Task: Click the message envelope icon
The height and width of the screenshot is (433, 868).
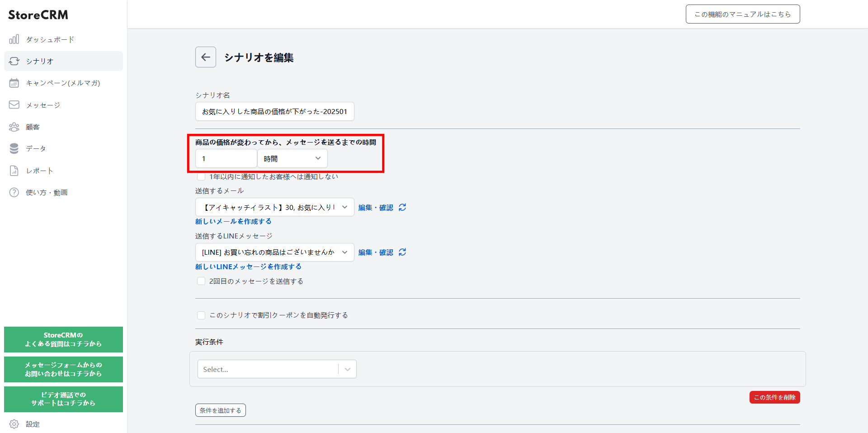Action: click(14, 105)
